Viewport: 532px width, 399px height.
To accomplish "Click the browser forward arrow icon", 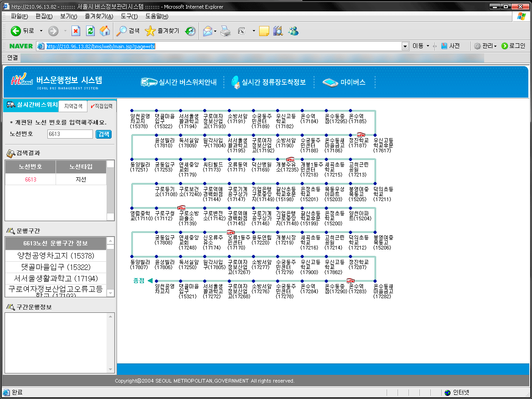I will [x=53, y=31].
